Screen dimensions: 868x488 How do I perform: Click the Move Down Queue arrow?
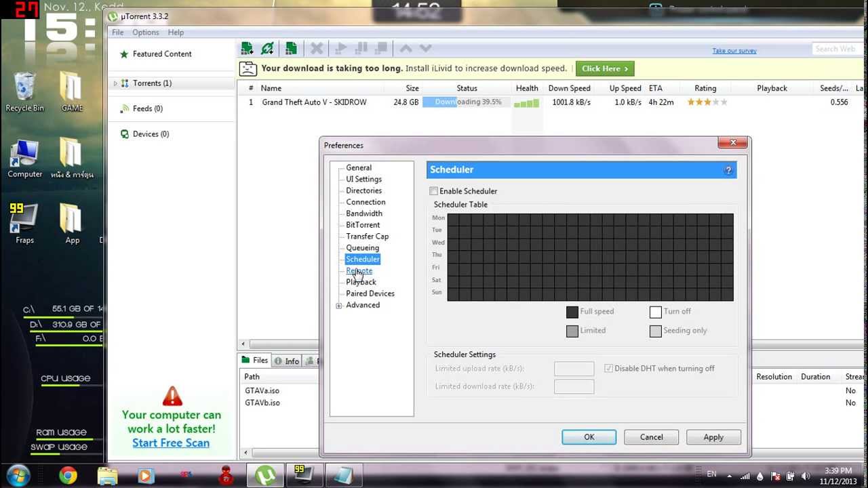[426, 48]
